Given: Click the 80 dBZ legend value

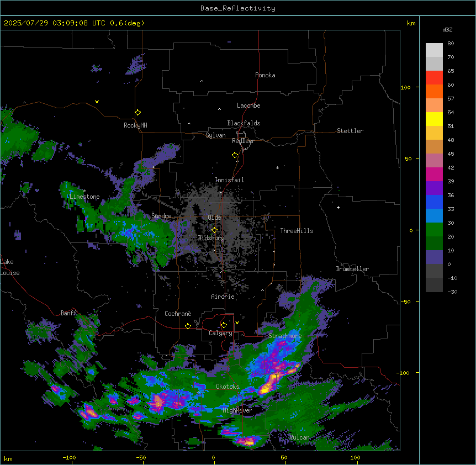Looking at the screenshot, I should pyautogui.click(x=451, y=44).
